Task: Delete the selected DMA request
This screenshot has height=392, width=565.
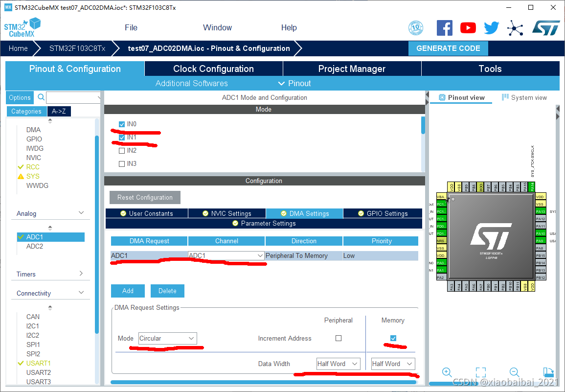Action: point(168,291)
